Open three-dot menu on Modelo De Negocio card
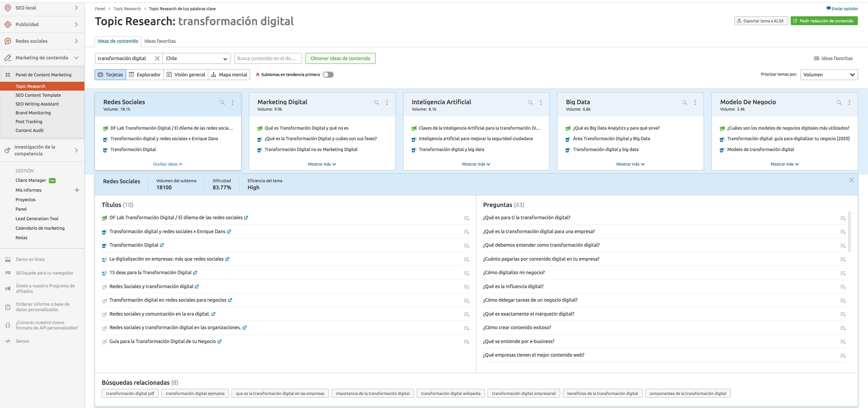The height and width of the screenshot is (408, 868). pos(849,102)
